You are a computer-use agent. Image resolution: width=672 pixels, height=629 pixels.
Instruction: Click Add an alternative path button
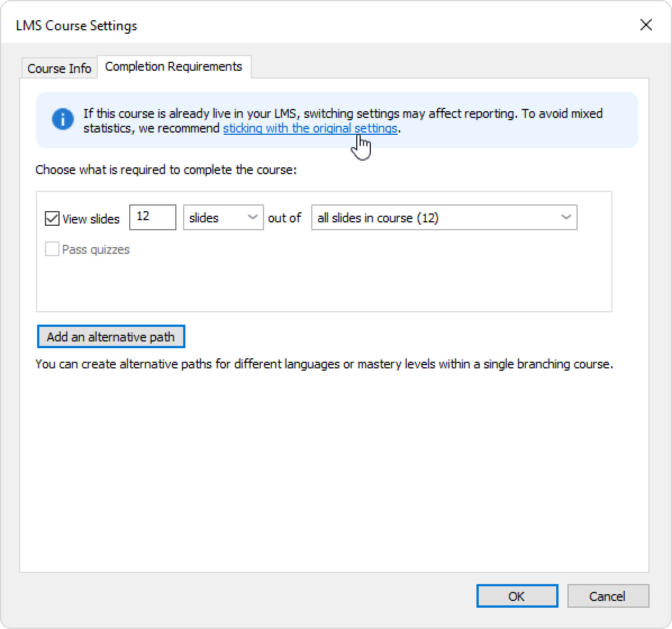pyautogui.click(x=111, y=336)
